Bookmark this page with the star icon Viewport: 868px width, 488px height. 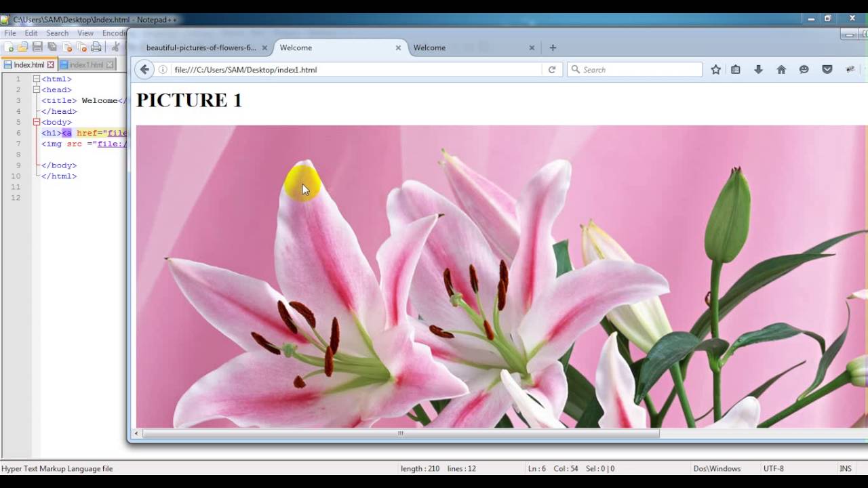(715, 70)
